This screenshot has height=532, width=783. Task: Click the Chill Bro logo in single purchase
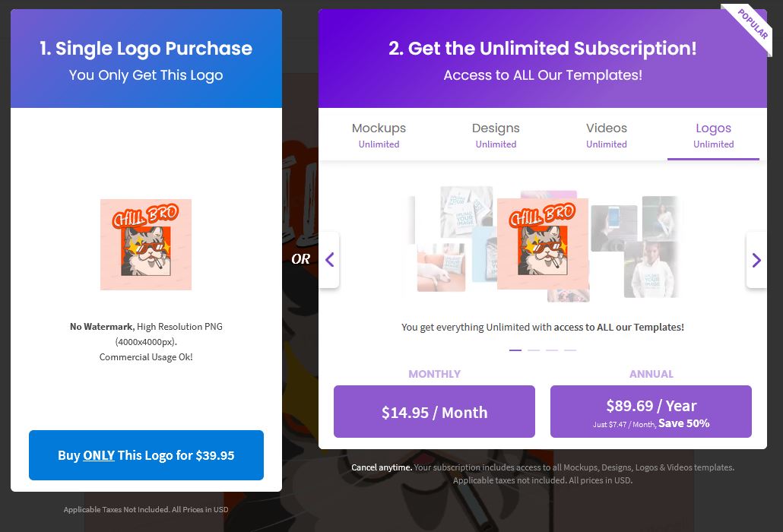point(146,245)
